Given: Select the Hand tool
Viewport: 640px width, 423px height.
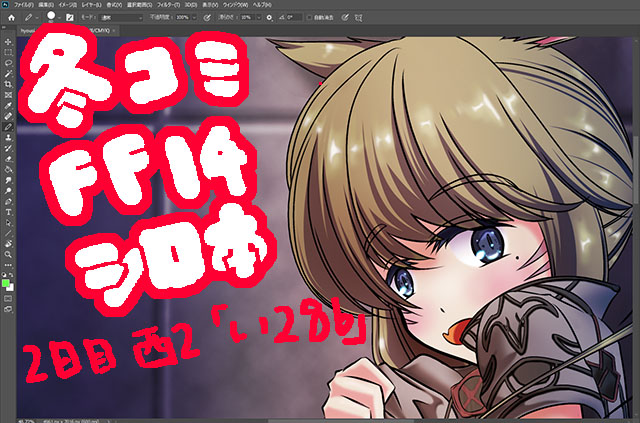Looking at the screenshot, I should [x=8, y=244].
